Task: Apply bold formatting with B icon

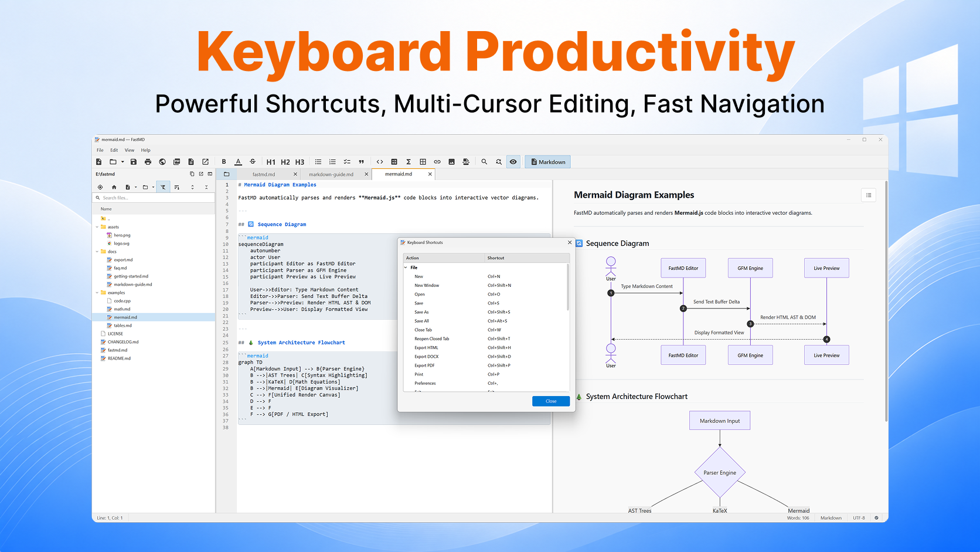Action: click(224, 162)
